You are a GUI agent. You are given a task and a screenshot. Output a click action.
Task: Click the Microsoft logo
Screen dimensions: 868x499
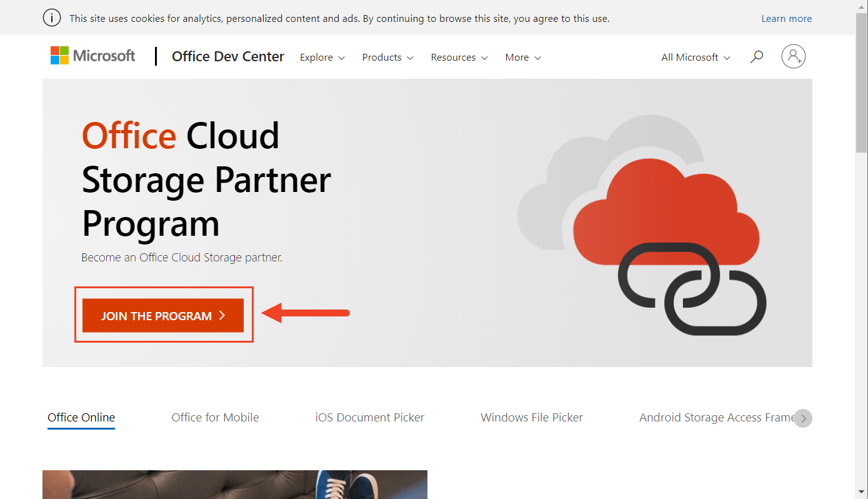tap(92, 56)
